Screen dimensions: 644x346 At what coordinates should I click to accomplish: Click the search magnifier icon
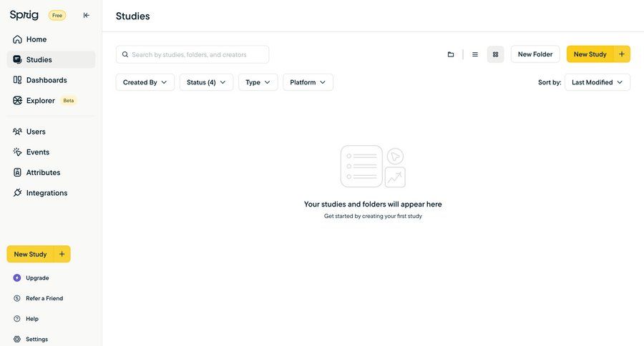click(x=125, y=54)
